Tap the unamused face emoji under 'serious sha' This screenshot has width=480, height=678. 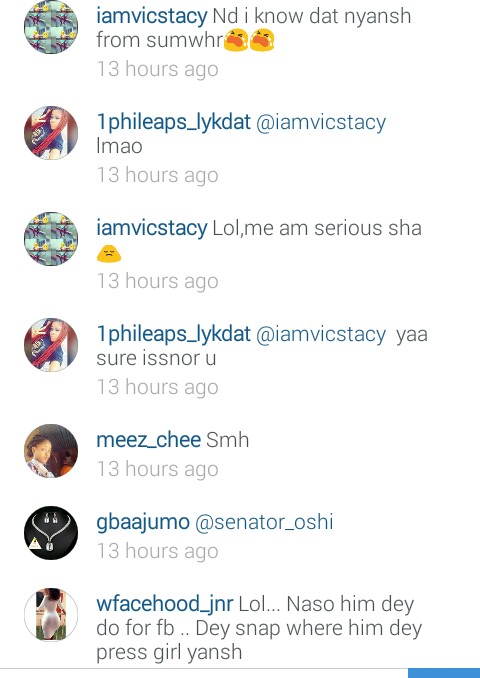109,254
